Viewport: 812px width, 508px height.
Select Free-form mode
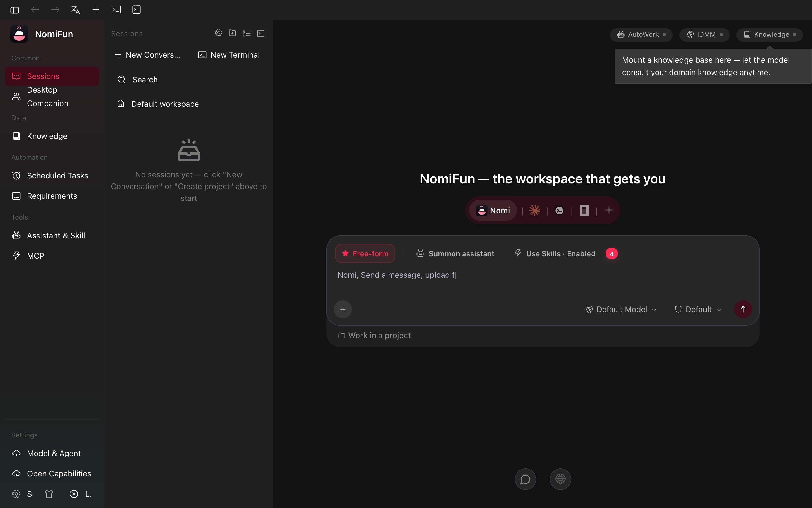(x=365, y=254)
